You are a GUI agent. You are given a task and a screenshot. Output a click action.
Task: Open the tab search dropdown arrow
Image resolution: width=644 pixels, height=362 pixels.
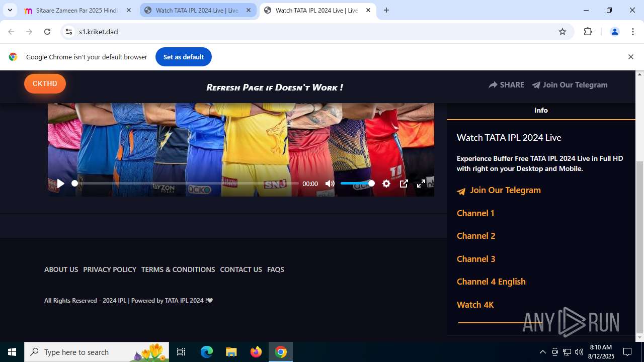pyautogui.click(x=10, y=10)
